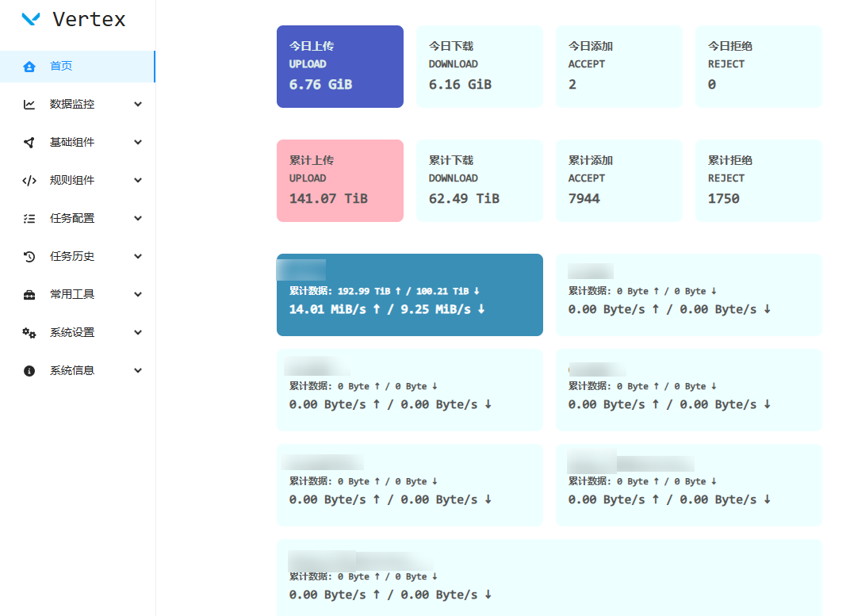Click the 累计拒绝 1750 stat card
850x616 pixels.
click(758, 181)
